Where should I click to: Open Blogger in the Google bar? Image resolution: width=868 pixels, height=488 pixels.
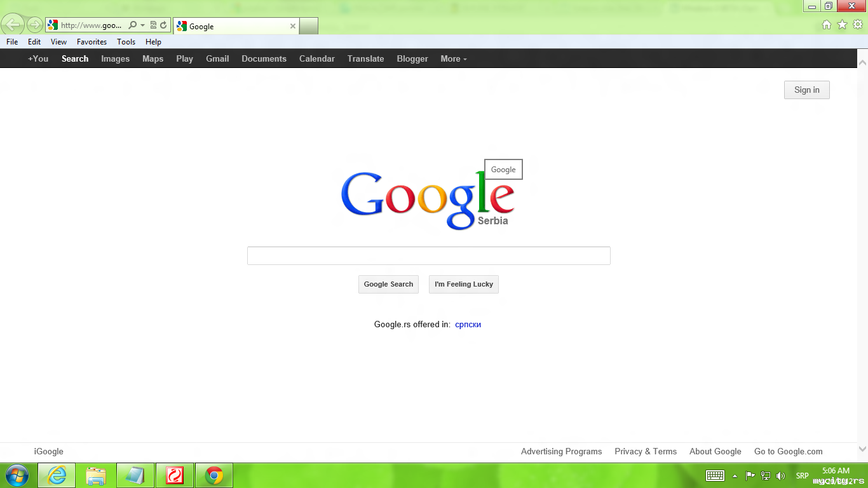[x=412, y=58]
